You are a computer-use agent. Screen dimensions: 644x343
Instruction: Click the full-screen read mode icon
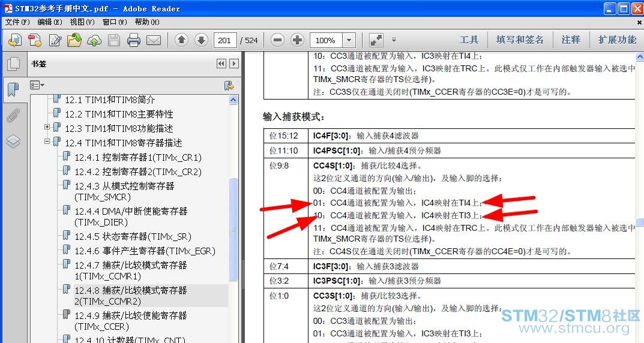click(376, 40)
